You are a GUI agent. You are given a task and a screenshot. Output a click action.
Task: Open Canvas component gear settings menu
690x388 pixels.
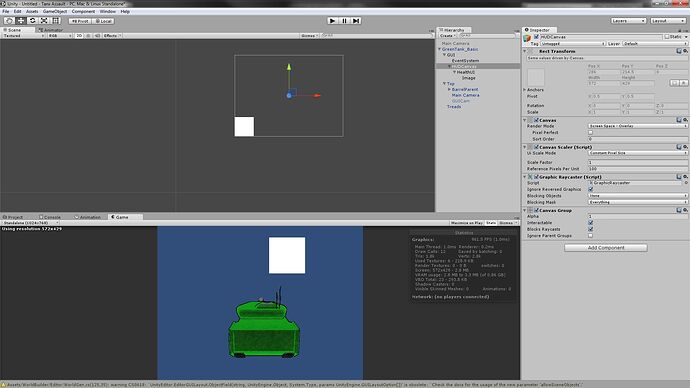coord(685,120)
